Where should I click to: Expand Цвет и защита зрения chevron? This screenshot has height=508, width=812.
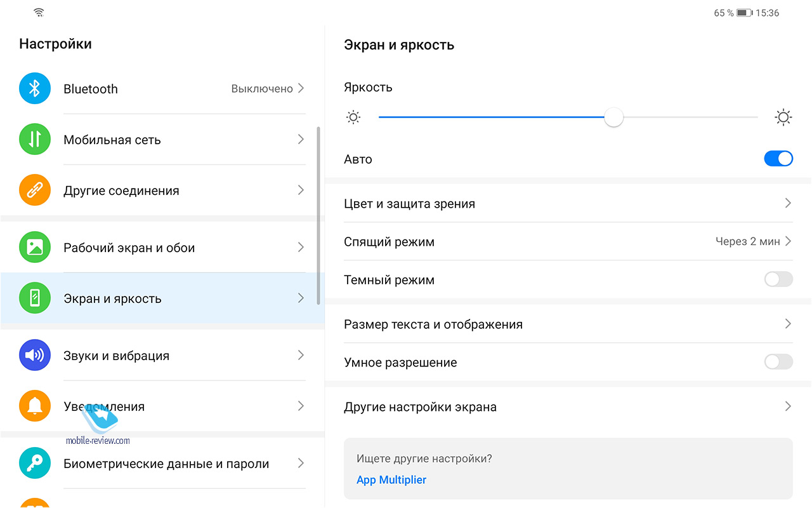pyautogui.click(x=788, y=203)
